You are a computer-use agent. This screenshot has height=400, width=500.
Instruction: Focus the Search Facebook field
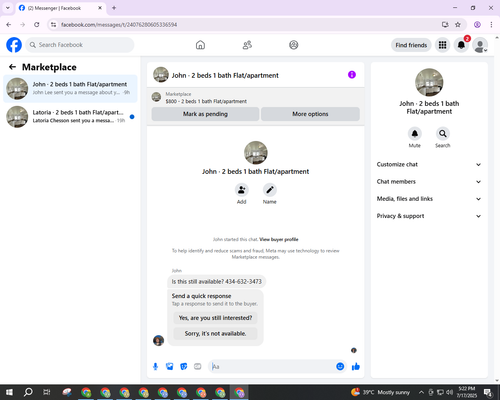point(80,45)
